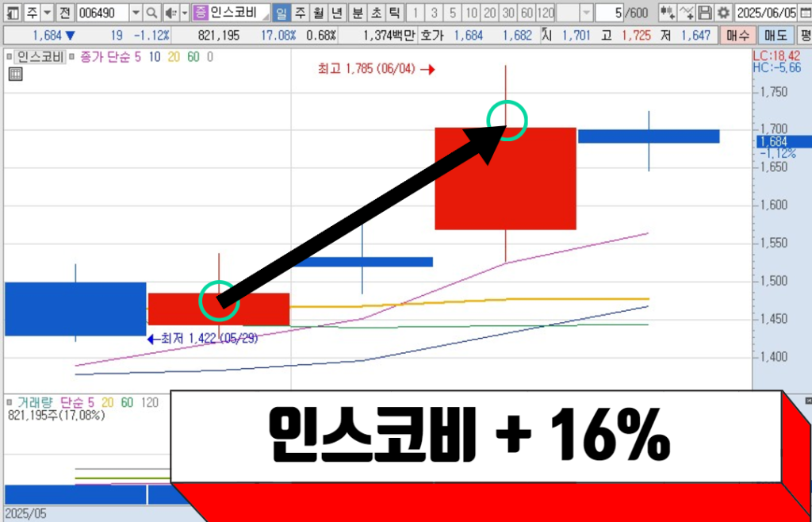The image size is (812, 522).
Task: Toggle the left side panel icon
Action: (13, 12)
